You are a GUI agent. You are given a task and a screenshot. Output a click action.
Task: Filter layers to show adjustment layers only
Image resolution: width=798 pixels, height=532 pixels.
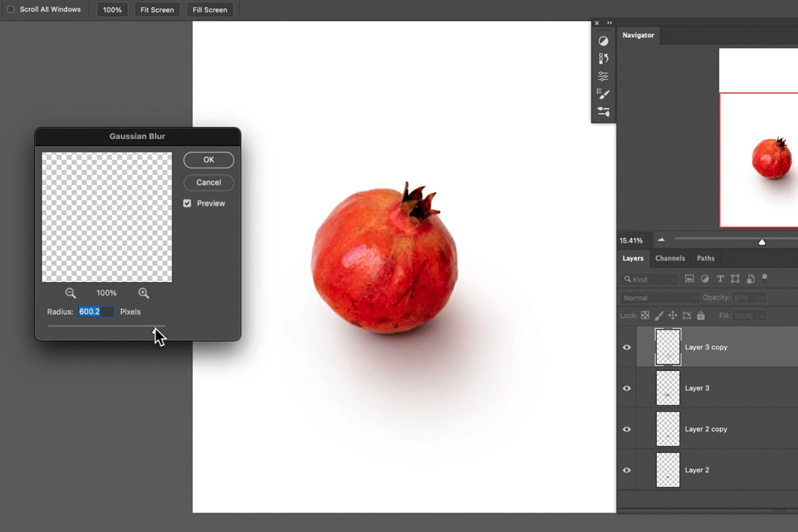(705, 279)
